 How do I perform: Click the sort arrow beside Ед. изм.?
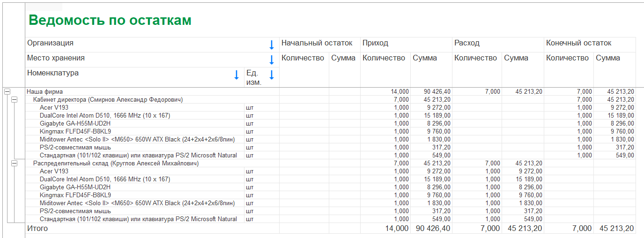click(x=271, y=75)
